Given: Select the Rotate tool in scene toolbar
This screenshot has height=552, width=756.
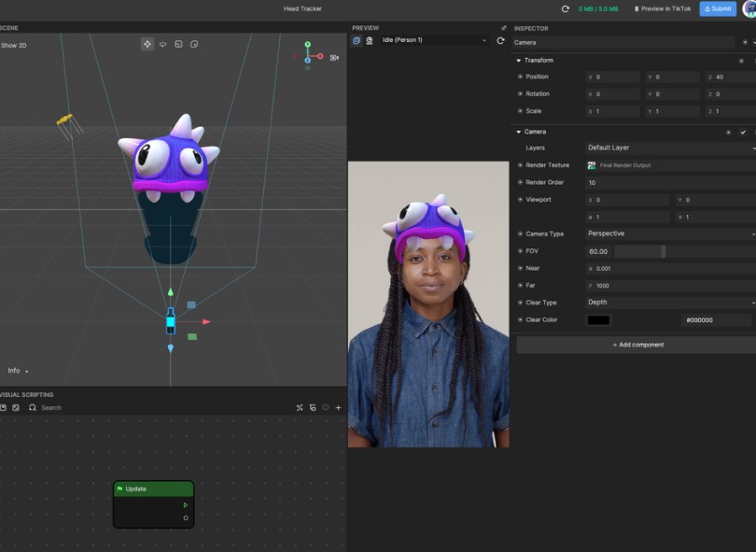Looking at the screenshot, I should point(162,44).
